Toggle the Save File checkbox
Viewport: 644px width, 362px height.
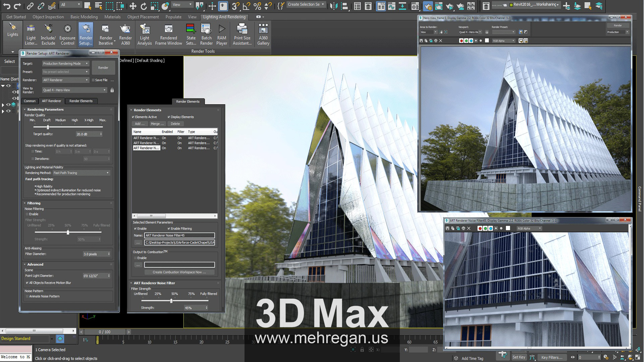[x=93, y=80]
